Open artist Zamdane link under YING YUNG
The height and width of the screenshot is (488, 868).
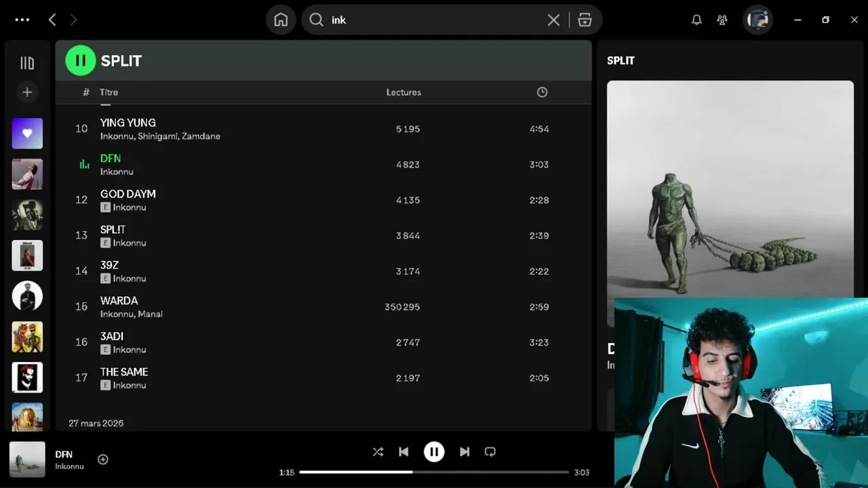(201, 136)
